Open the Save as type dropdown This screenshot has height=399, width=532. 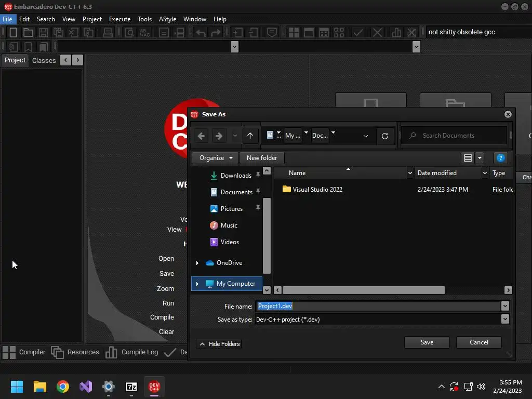(x=505, y=319)
